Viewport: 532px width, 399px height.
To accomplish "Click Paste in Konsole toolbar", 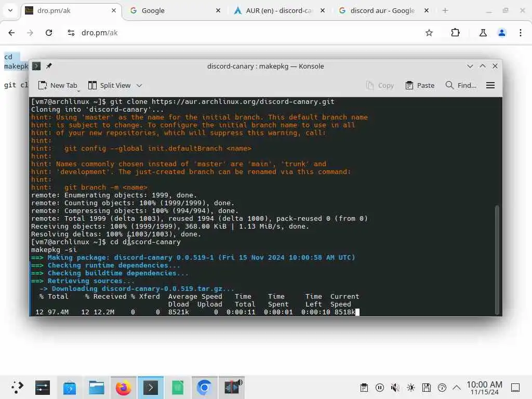I will pos(420,86).
